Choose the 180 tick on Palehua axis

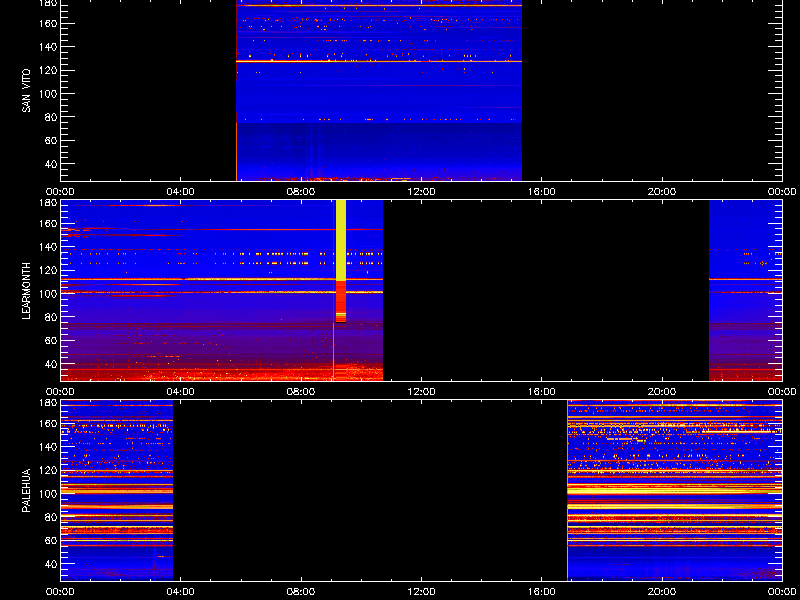pos(48,403)
